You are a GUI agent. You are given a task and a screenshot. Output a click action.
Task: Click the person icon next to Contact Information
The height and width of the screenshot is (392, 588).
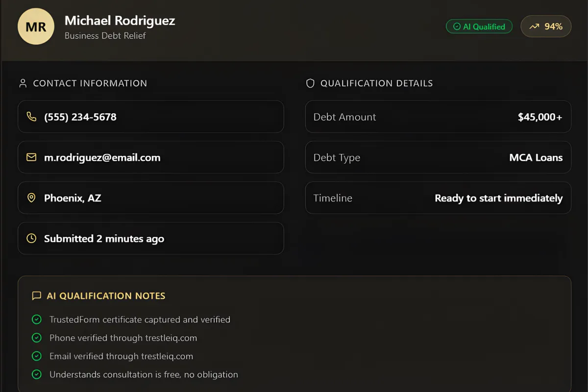click(23, 83)
